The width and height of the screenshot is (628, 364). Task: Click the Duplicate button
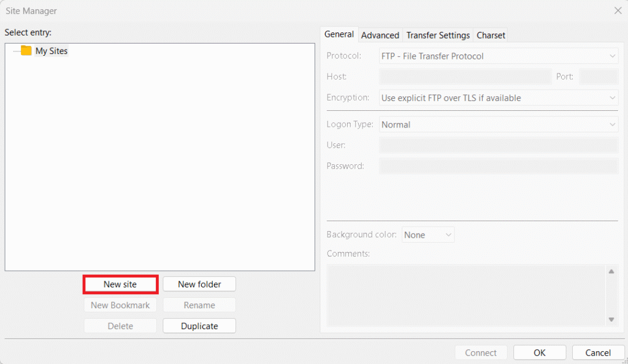click(199, 325)
